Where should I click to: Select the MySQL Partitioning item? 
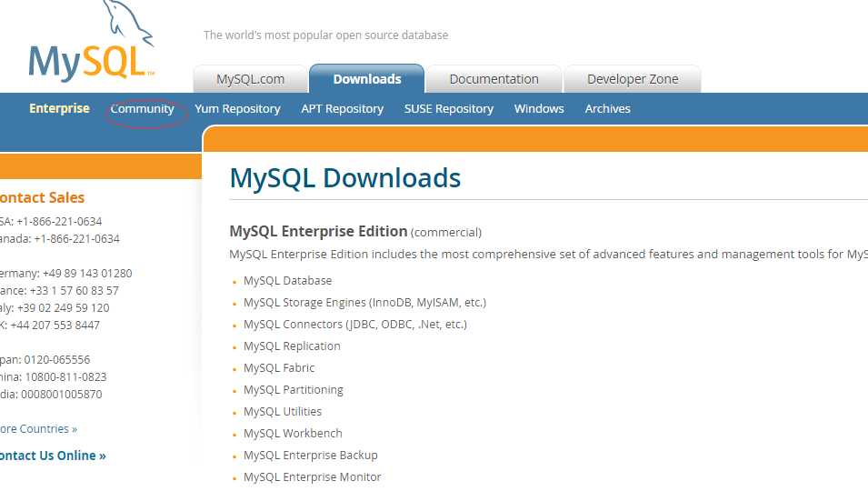click(294, 390)
